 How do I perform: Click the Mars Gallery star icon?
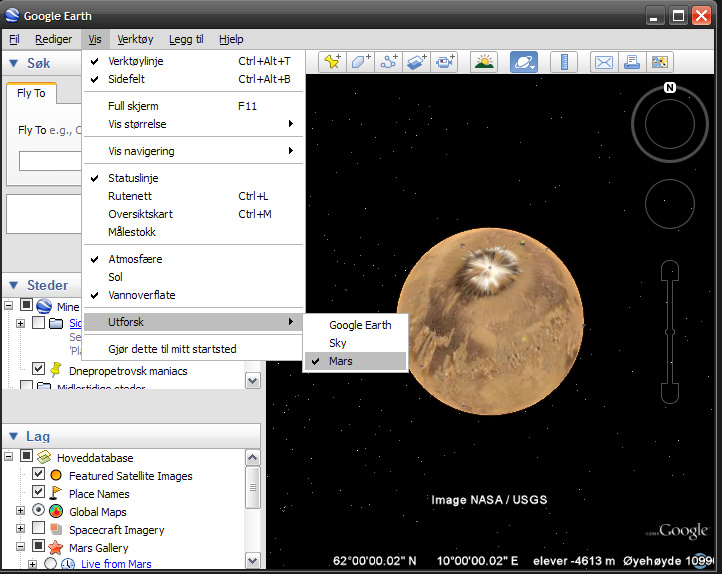[x=56, y=547]
